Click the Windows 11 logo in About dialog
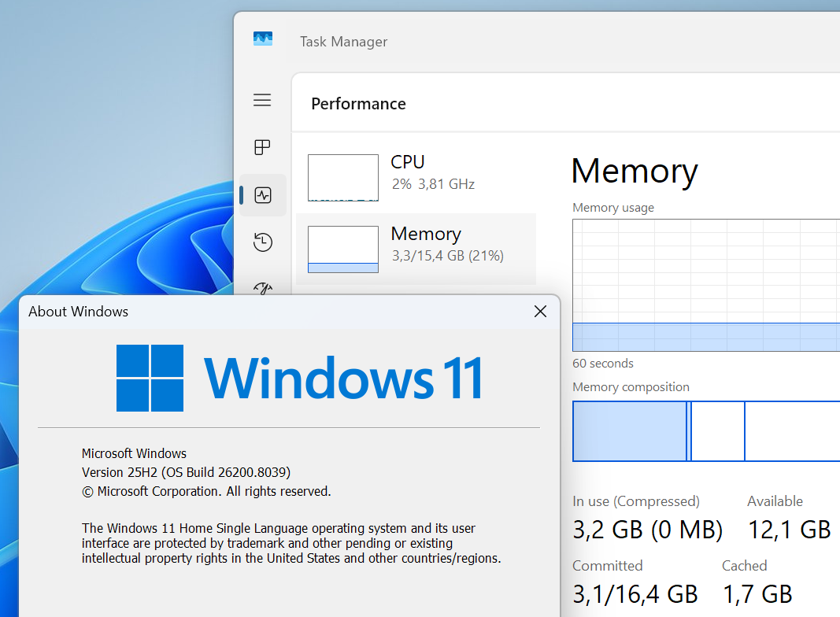Screen dimensions: 840x617 pyautogui.click(x=150, y=378)
